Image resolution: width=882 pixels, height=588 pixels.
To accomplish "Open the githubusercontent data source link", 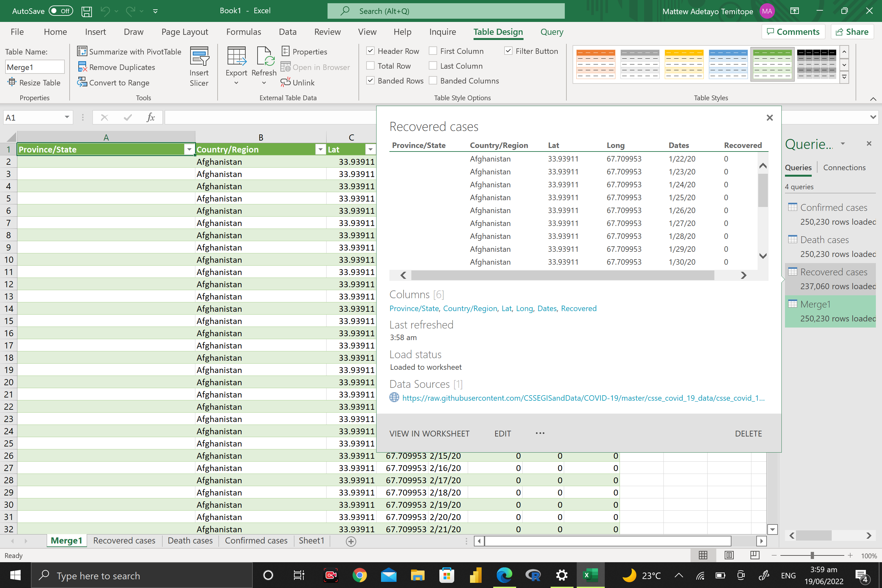I will tap(583, 398).
